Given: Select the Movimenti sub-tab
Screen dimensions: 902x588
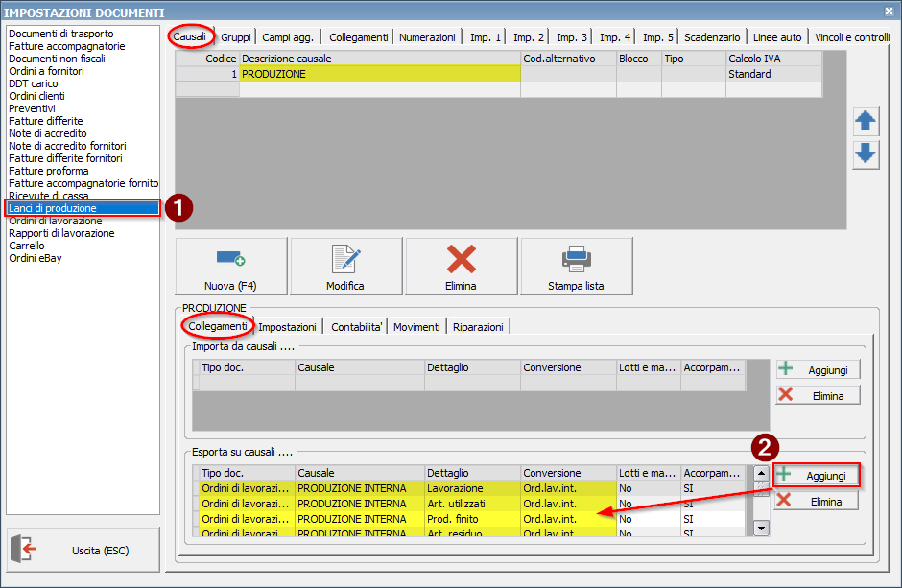Looking at the screenshot, I should [x=416, y=327].
